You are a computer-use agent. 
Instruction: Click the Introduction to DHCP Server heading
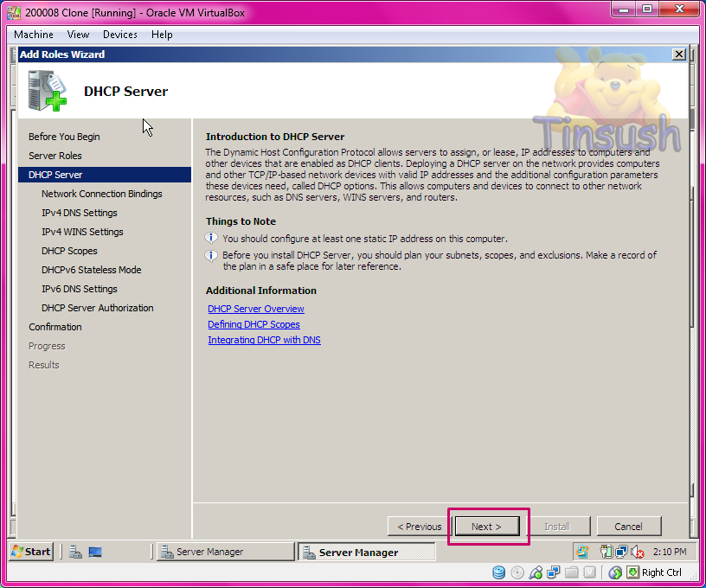(274, 137)
